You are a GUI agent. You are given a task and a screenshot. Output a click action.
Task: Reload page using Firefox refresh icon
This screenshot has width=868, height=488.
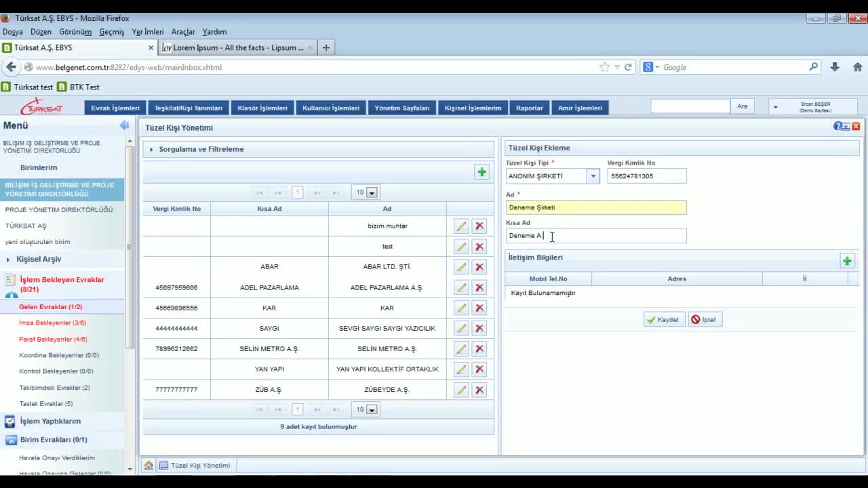pyautogui.click(x=628, y=67)
